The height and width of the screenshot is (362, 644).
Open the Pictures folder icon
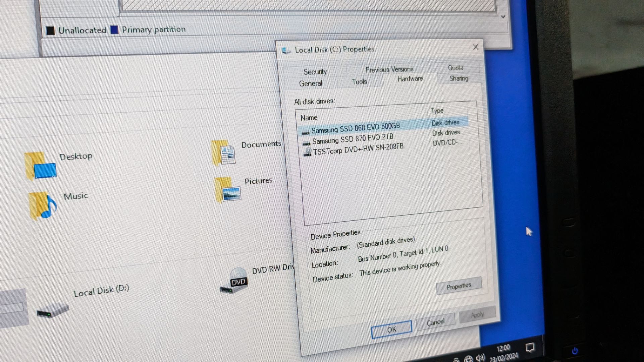click(227, 189)
